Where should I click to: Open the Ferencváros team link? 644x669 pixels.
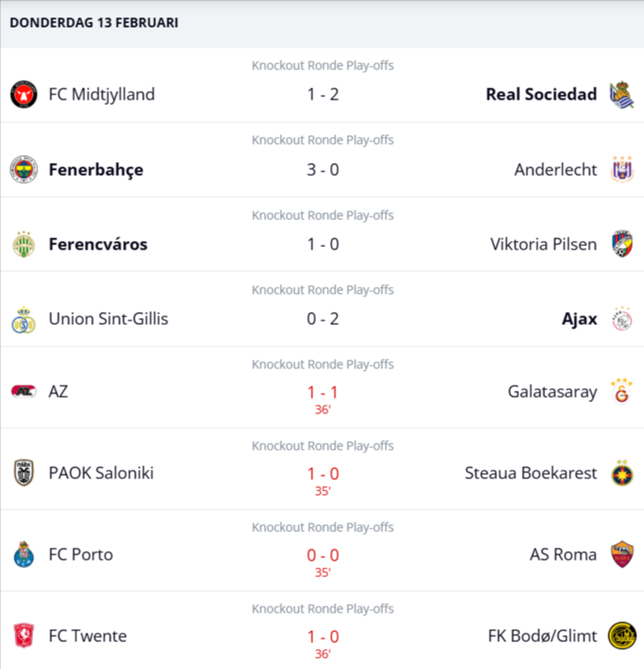98,244
